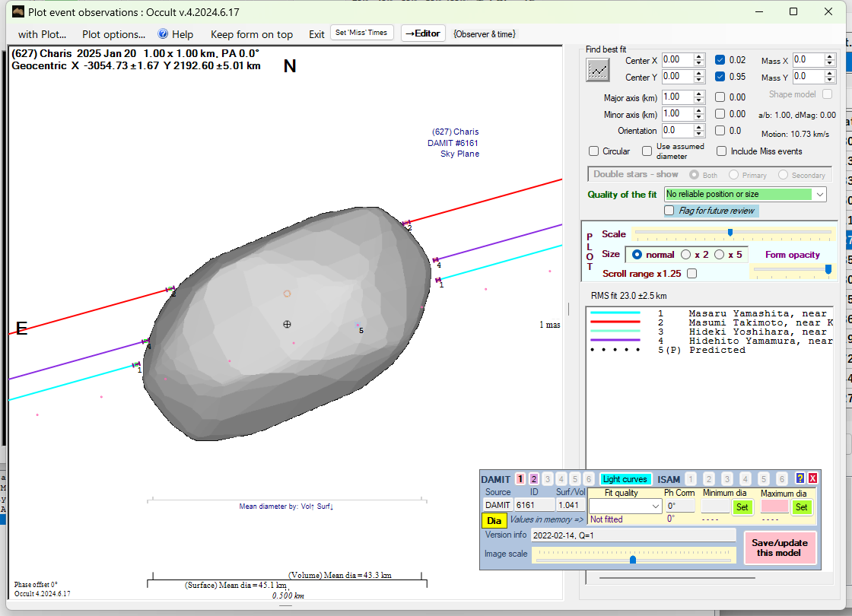
Task: Select the x 2 plot size radio button
Action: click(x=685, y=255)
